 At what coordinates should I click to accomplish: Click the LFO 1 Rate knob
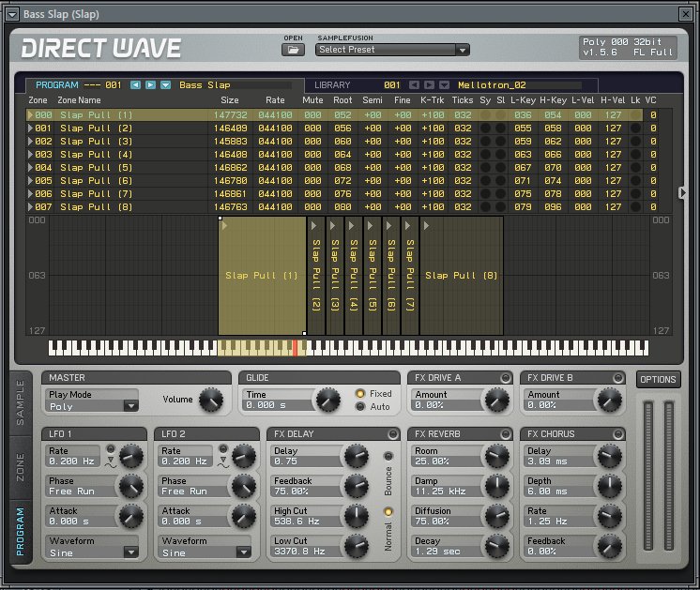(131, 456)
